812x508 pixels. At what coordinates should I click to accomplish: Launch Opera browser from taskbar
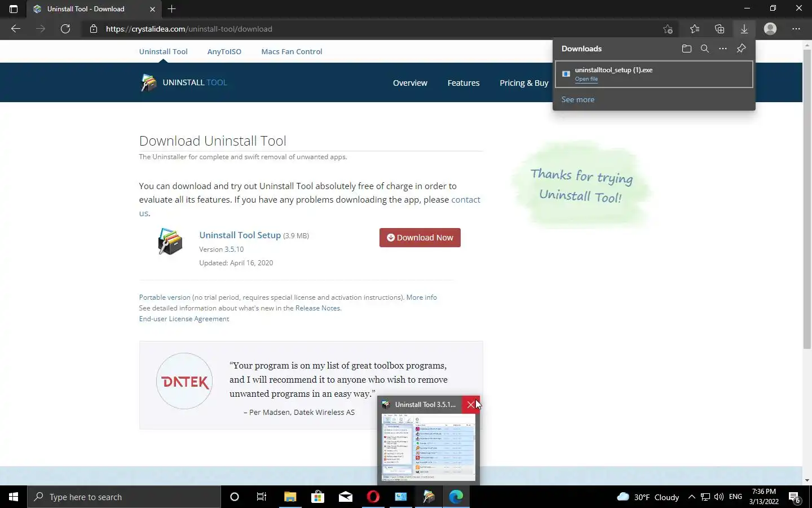[x=373, y=497]
